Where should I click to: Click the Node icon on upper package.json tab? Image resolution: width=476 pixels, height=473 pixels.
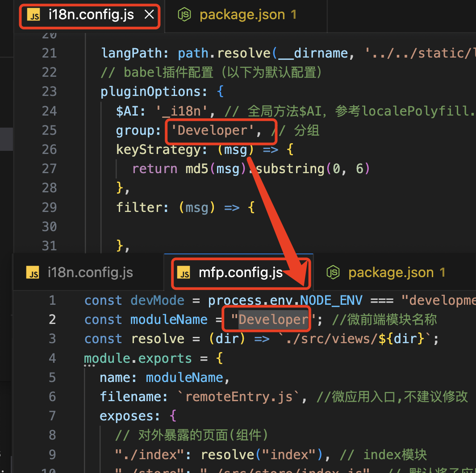click(x=184, y=15)
